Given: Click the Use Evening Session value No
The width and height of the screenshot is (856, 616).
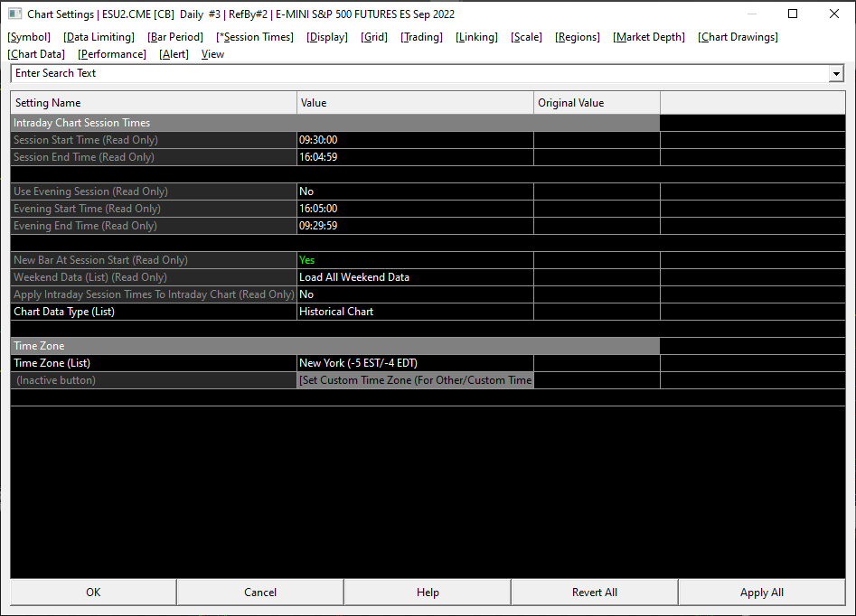Looking at the screenshot, I should point(415,191).
